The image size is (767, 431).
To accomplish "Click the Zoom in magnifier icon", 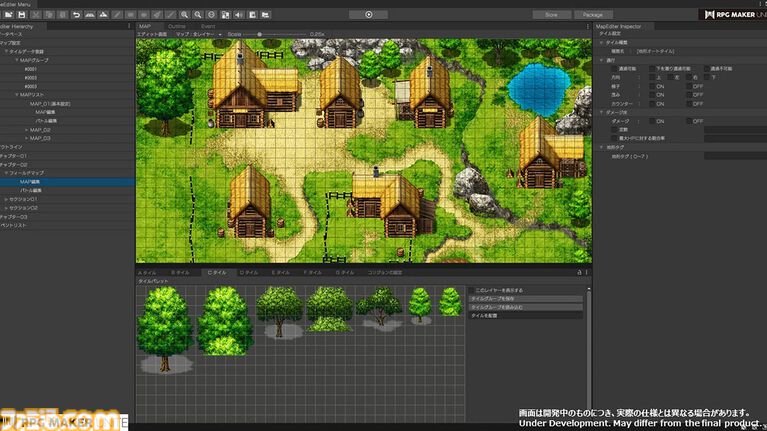I will (184, 15).
